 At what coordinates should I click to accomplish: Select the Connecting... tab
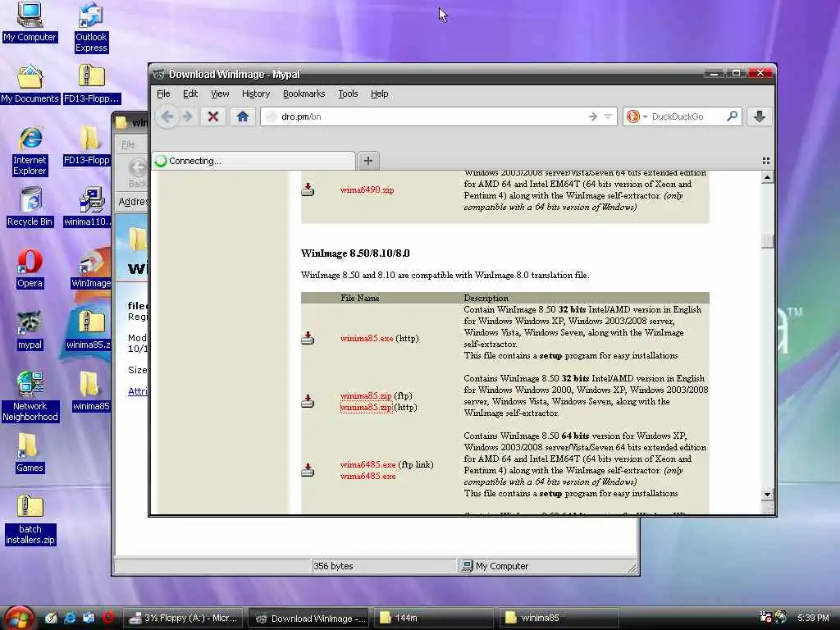click(x=254, y=161)
